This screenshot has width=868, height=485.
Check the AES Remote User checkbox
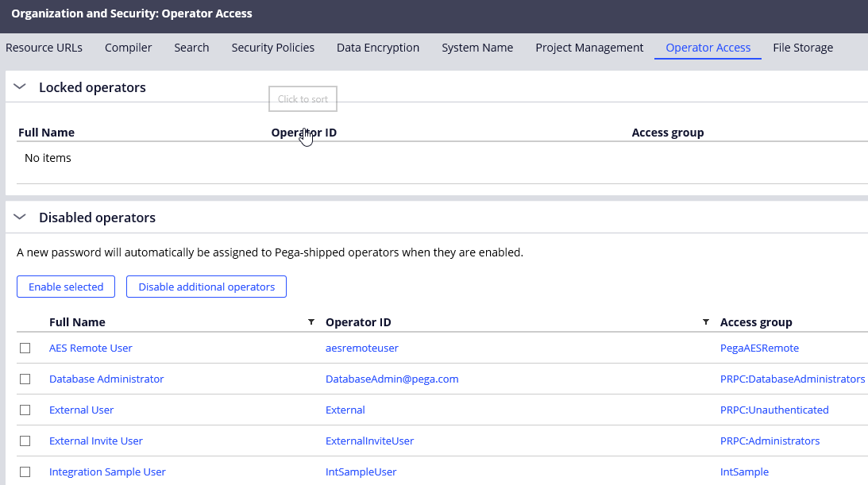click(x=25, y=348)
